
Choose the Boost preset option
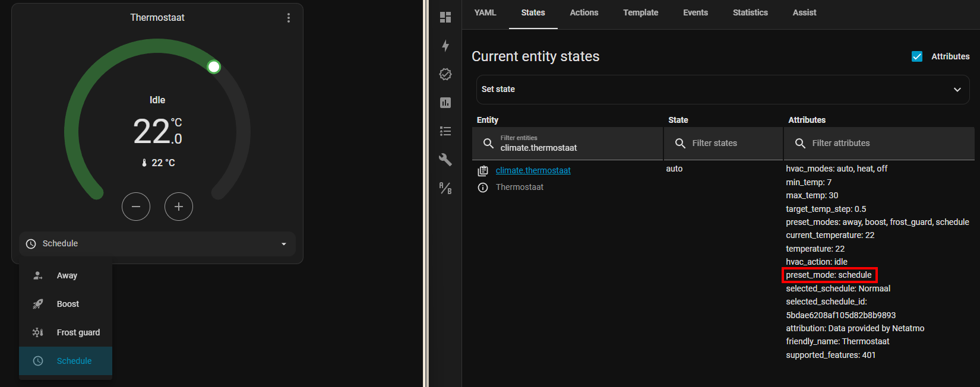tap(68, 304)
